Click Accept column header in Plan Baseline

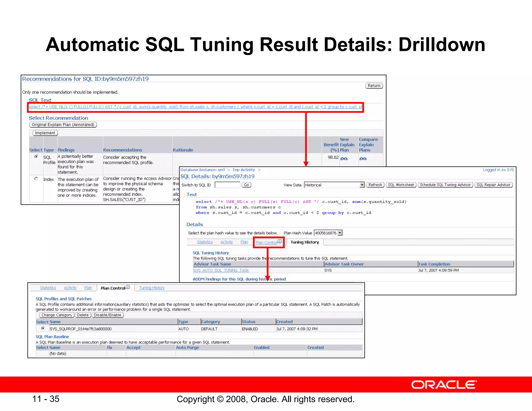click(x=133, y=348)
